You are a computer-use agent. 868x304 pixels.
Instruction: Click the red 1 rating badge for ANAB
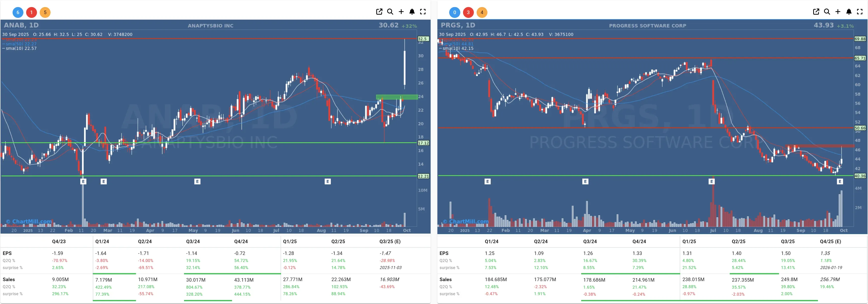click(x=31, y=13)
